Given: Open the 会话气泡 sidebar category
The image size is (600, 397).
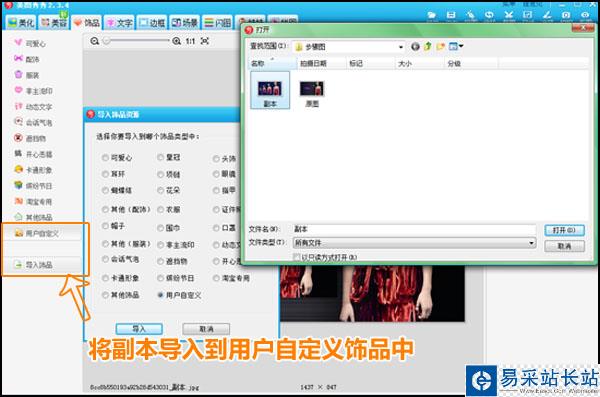Looking at the screenshot, I should (33, 123).
